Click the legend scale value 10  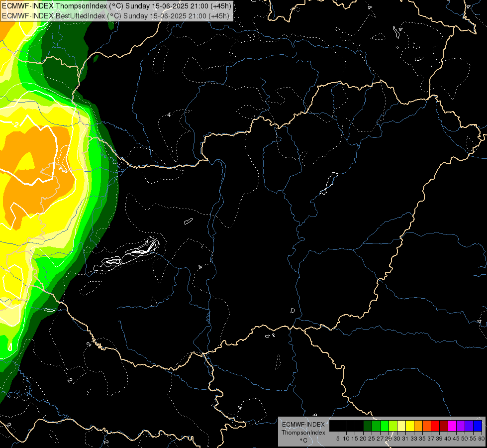(x=346, y=439)
